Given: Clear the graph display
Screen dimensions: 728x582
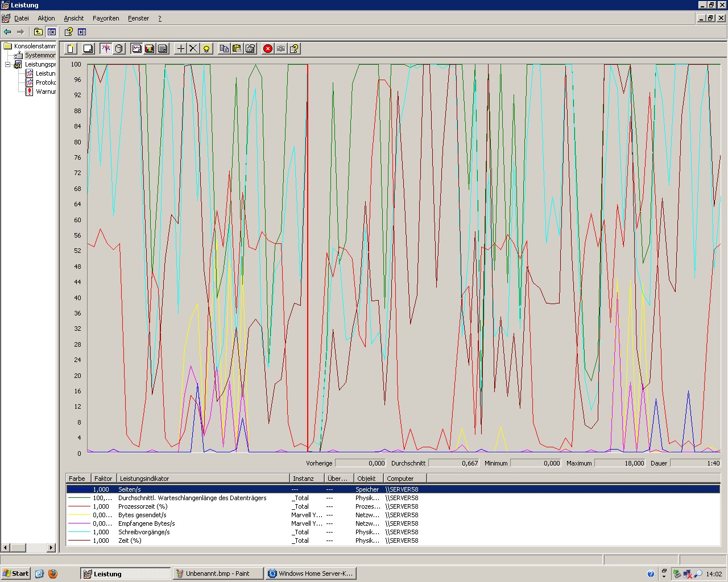Looking at the screenshot, I should click(x=88, y=48).
